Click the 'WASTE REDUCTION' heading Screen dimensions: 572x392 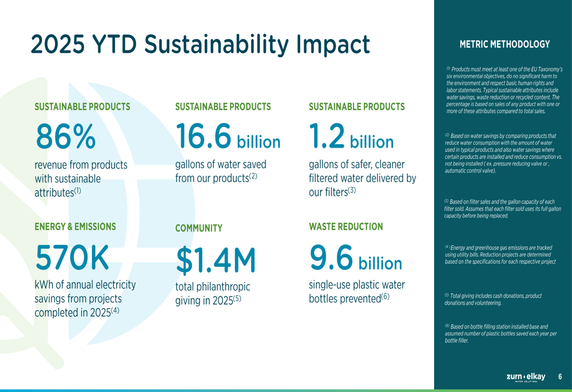[x=345, y=227]
